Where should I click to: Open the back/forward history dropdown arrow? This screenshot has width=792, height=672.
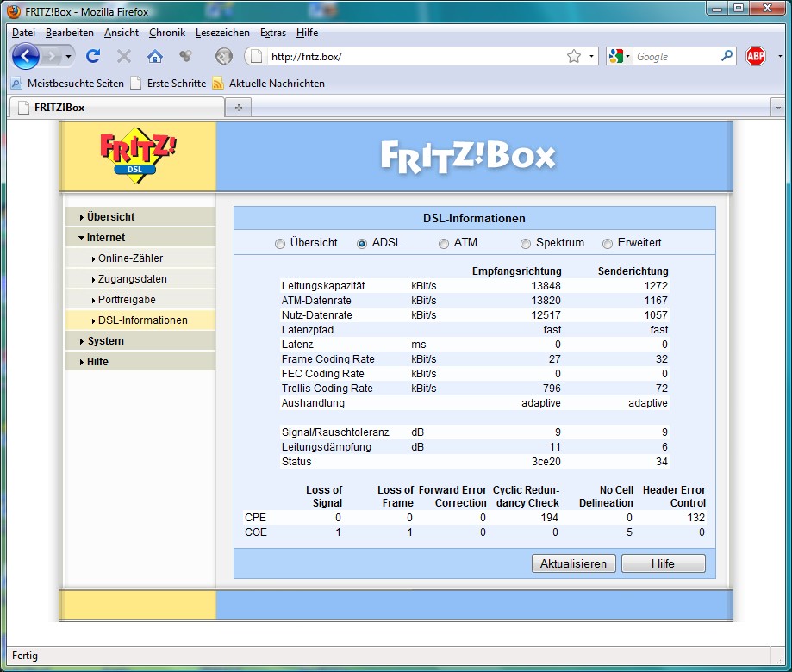(x=68, y=56)
